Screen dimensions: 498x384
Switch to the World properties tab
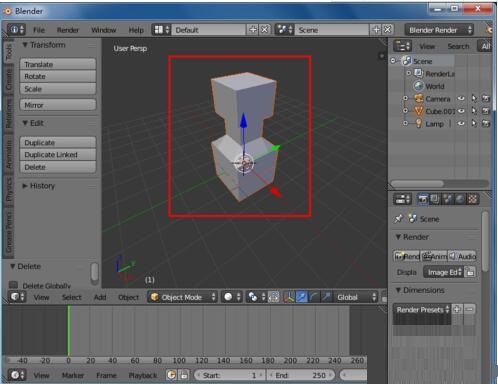tap(460, 199)
